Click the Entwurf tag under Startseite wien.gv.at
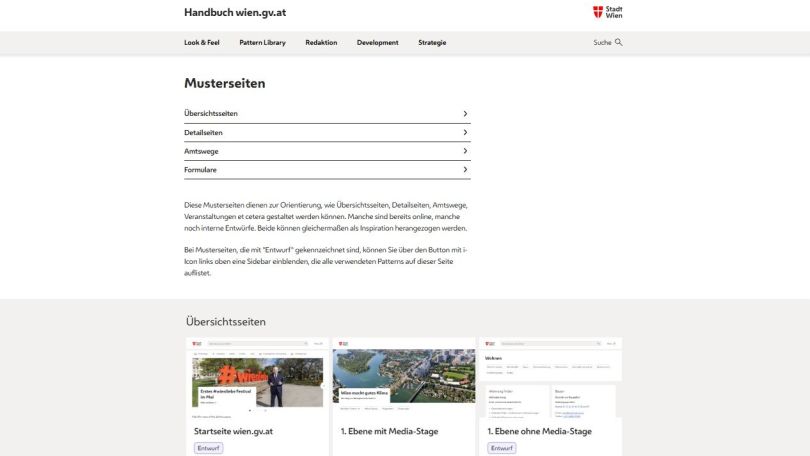810x456 pixels. tap(209, 448)
